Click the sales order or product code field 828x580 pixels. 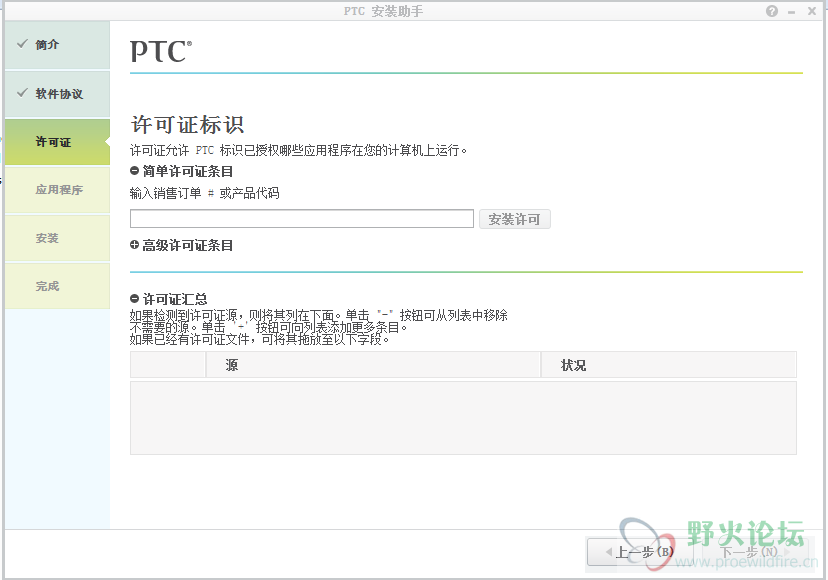302,219
